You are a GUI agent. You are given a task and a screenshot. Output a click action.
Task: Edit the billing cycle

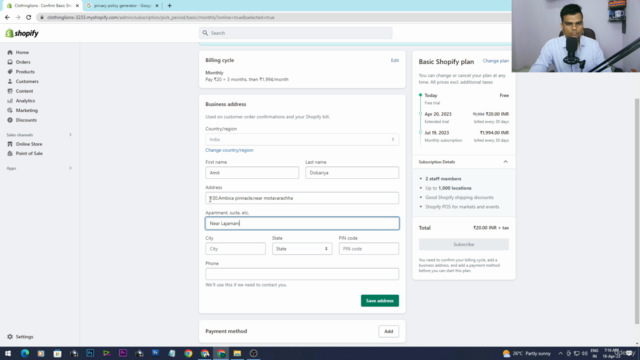395,60
